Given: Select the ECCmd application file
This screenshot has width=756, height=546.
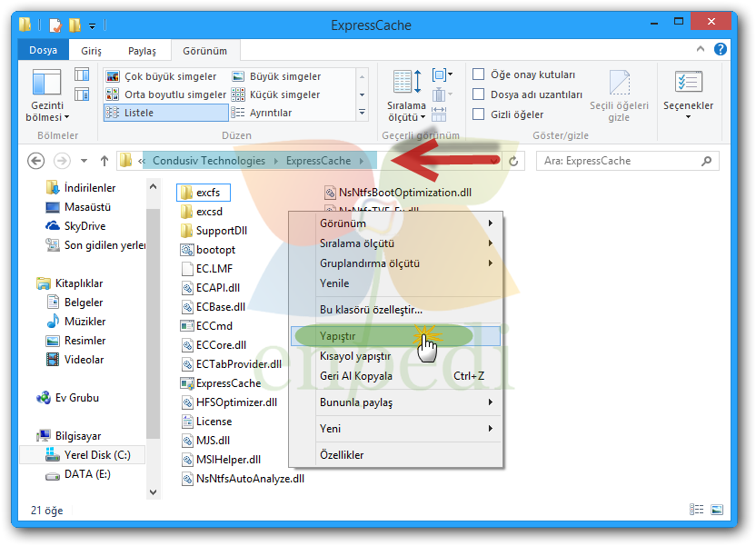Looking at the screenshot, I should click(x=206, y=326).
